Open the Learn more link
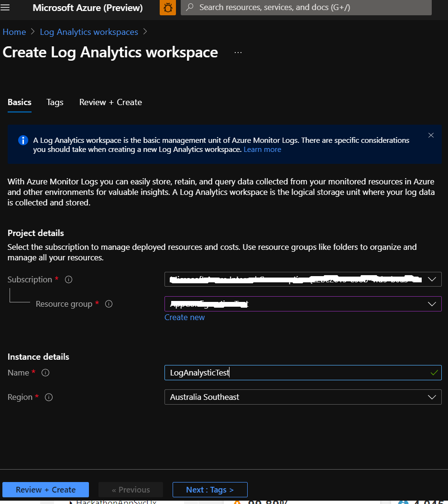The image size is (448, 504). 262,150
